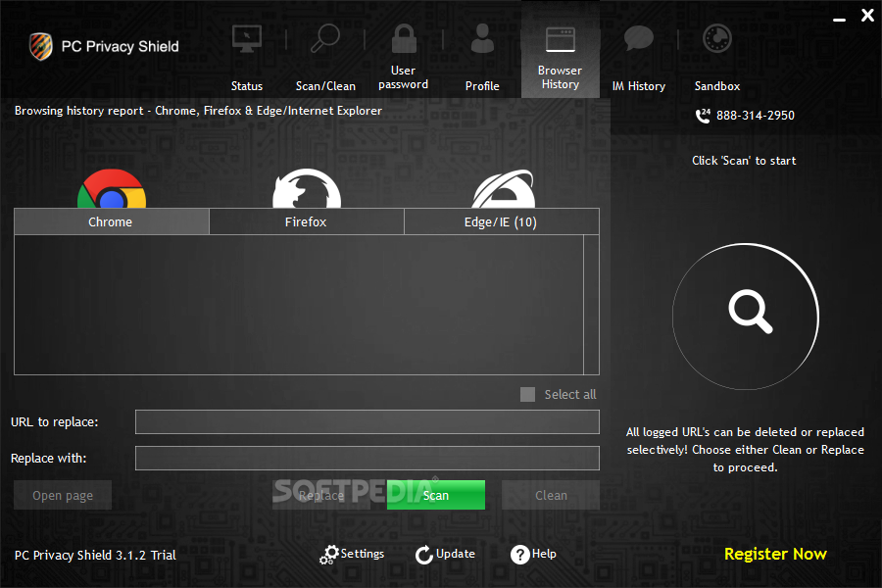Click the Scan/Clean magnifier icon
Viewport: 882px width, 588px height.
pos(325,38)
